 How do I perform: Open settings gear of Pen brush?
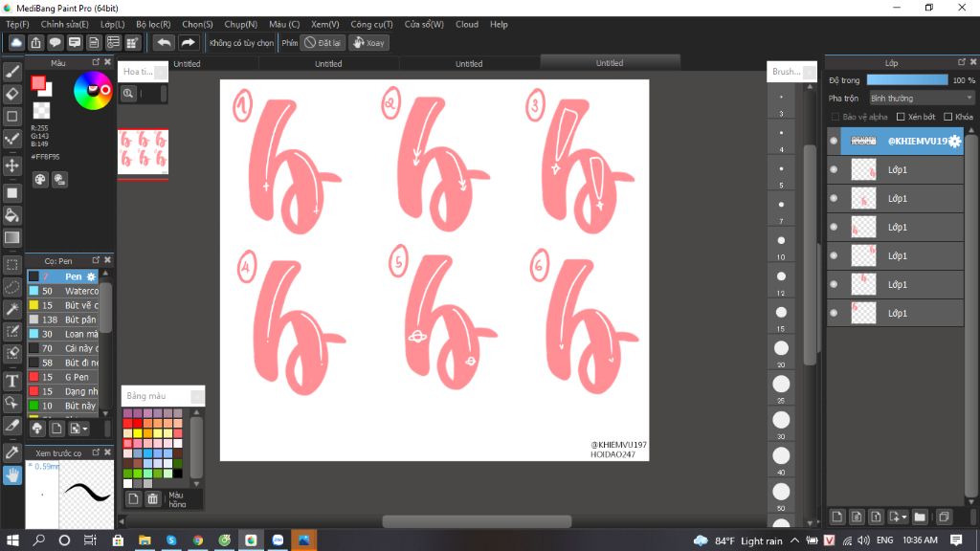(91, 276)
